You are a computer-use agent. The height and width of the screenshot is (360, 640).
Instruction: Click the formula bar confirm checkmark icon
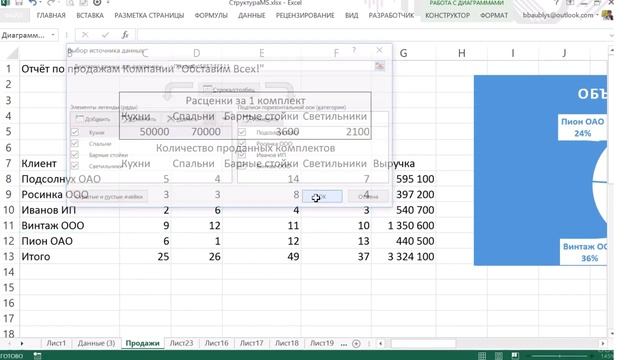(x=105, y=35)
